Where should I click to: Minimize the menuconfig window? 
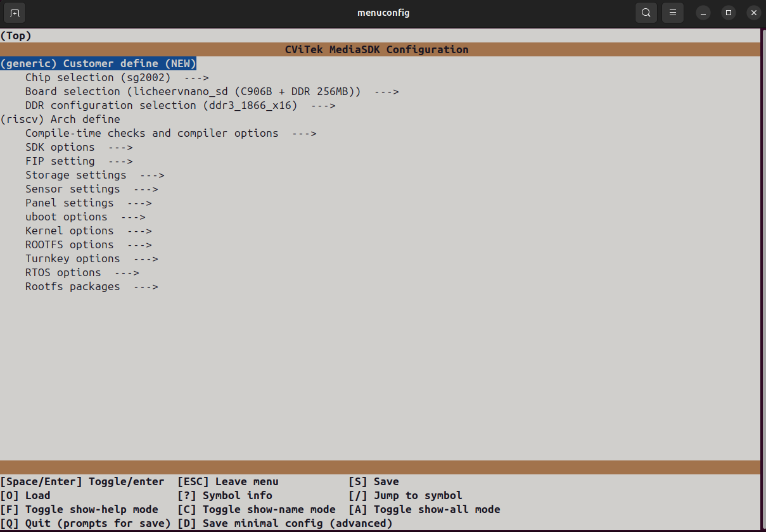[x=703, y=13]
